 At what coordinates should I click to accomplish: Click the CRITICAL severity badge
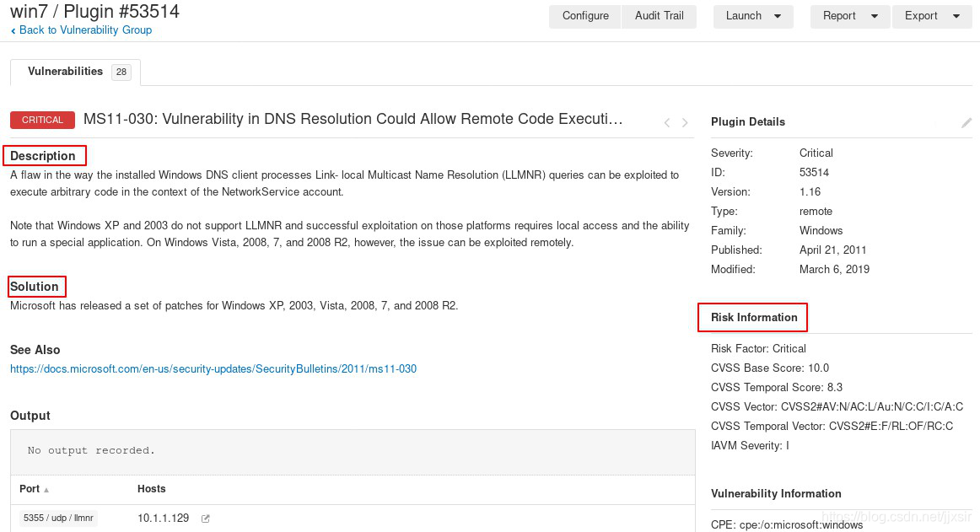(42, 120)
